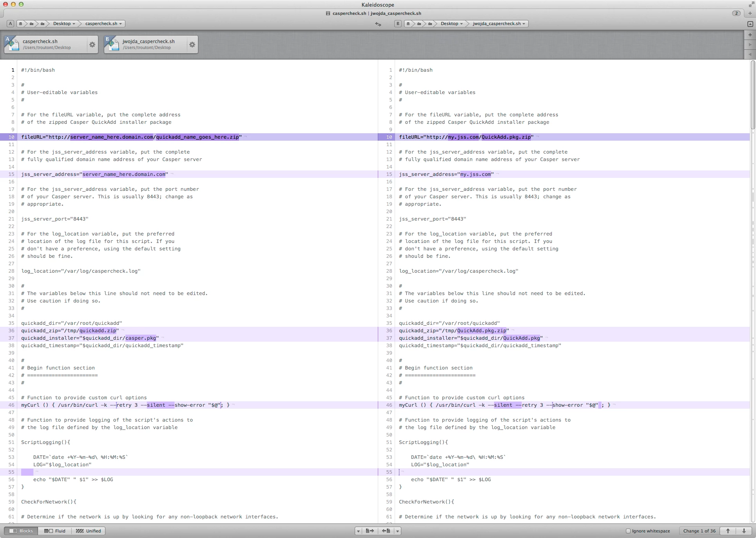Click copy change to right icon
Screen dimensions: 756x538
click(x=370, y=531)
